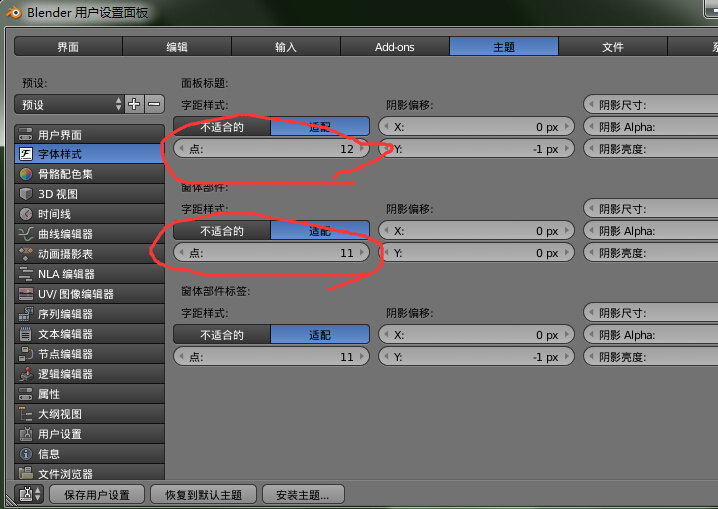Click 面板标题 阴影尺寸 field
718x509 pixels.
point(651,105)
